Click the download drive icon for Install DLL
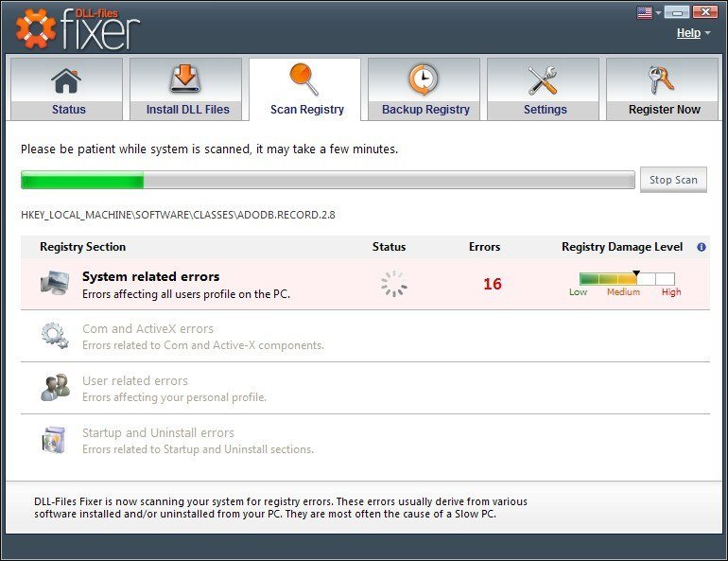The width and height of the screenshot is (728, 561). coord(185,79)
